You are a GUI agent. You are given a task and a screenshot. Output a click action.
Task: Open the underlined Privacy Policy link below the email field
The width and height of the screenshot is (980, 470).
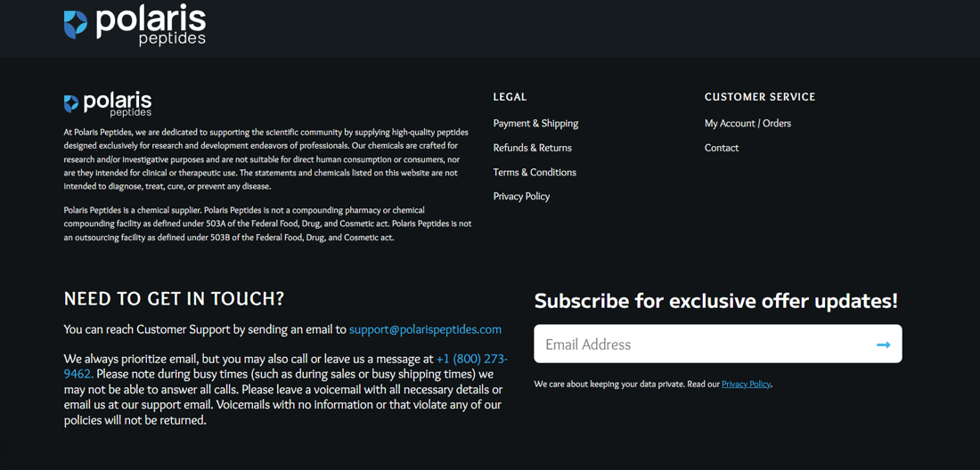click(746, 385)
